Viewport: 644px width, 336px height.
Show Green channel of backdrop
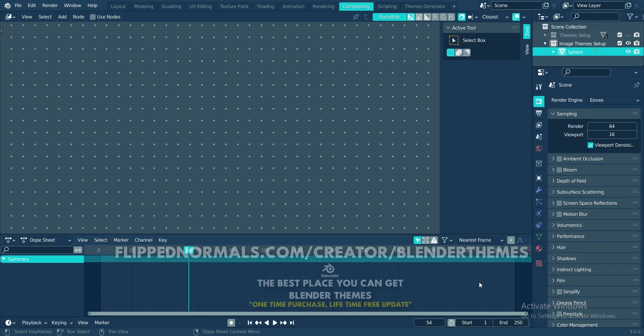point(443,17)
